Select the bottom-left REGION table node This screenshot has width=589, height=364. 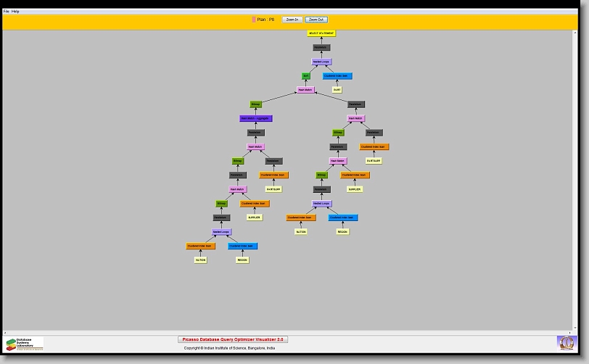[x=242, y=260]
